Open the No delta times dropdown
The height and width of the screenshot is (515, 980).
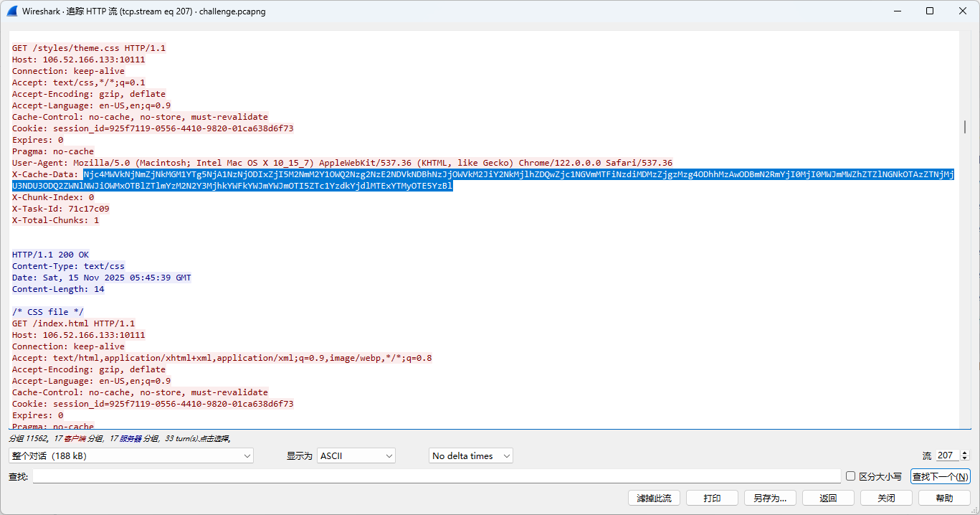tap(471, 455)
